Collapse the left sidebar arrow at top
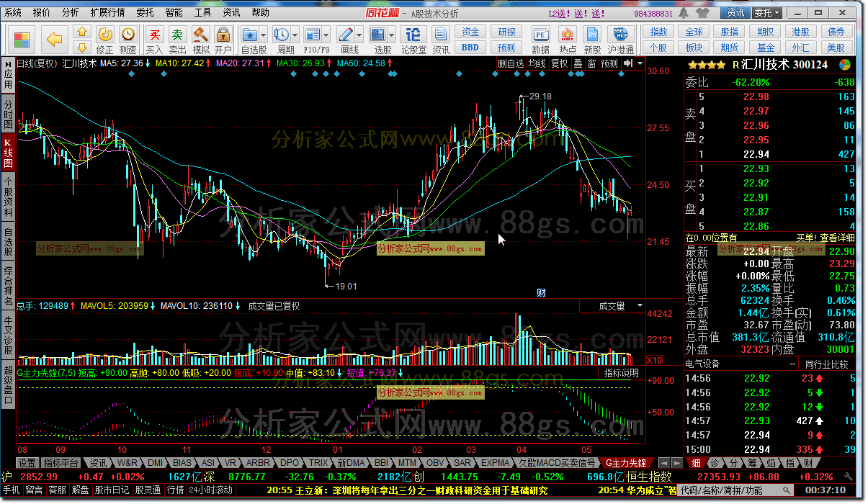 pos(7,63)
